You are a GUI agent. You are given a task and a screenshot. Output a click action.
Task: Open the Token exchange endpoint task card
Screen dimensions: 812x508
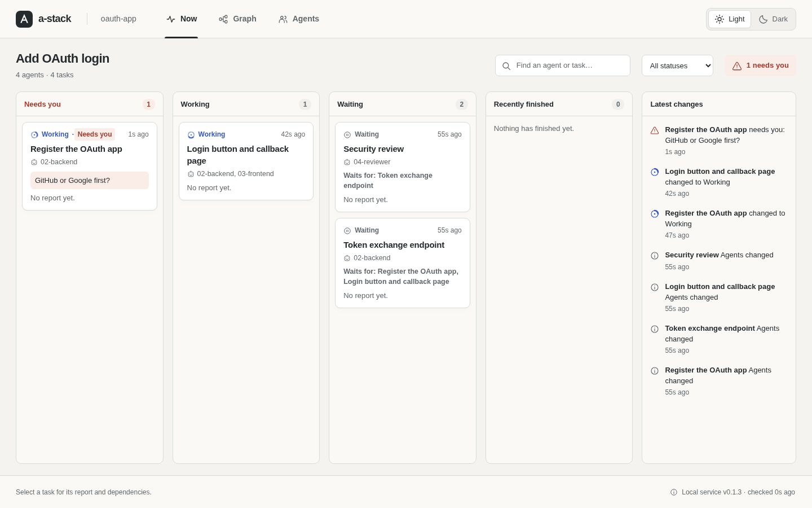403,263
